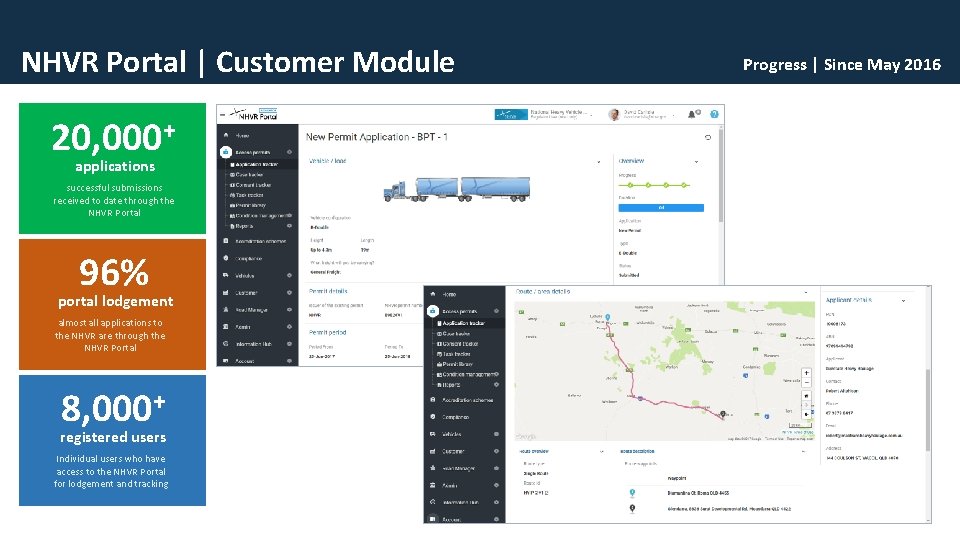Click first green progress step in Overview

click(630, 185)
